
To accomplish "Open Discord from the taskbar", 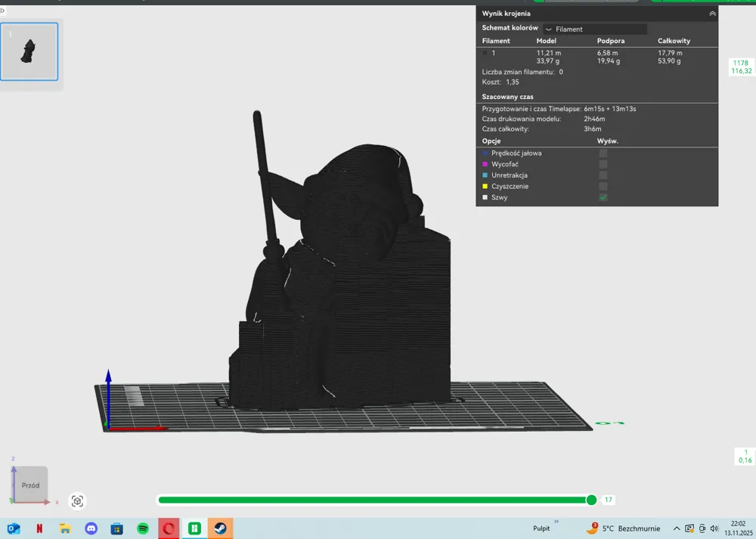I will coord(91,529).
